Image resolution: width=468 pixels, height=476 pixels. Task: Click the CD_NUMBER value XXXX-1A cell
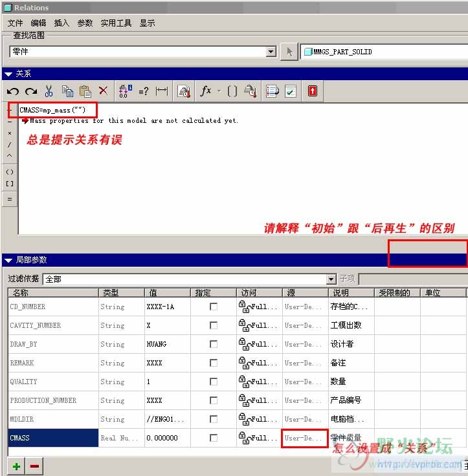coord(168,307)
